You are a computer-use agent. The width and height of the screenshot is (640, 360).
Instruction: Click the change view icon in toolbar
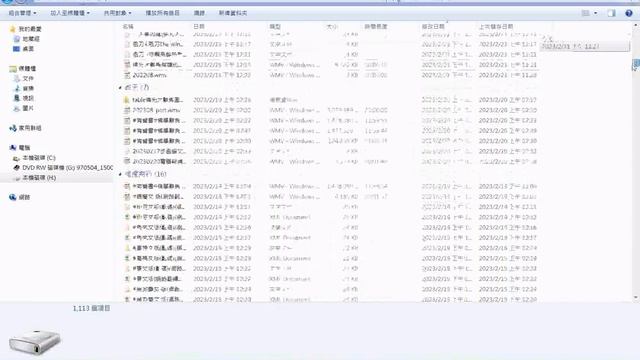pyautogui.click(x=585, y=13)
